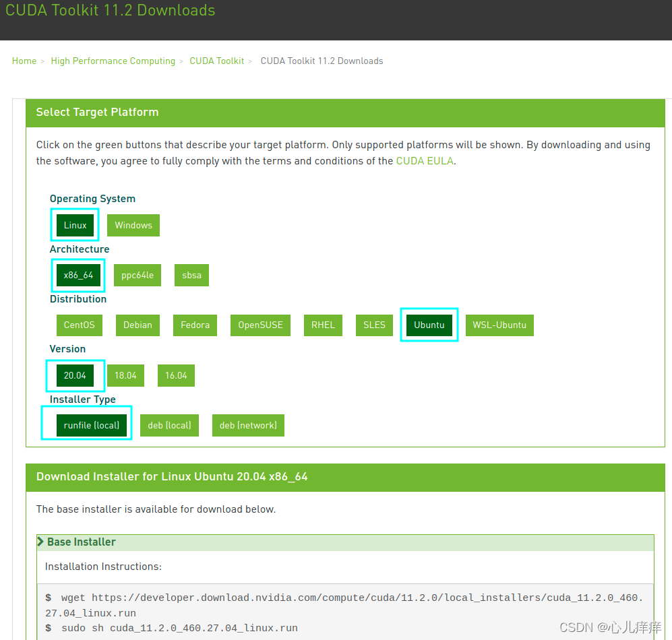
Task: Choose runfile (local) installer type
Action: pos(92,425)
